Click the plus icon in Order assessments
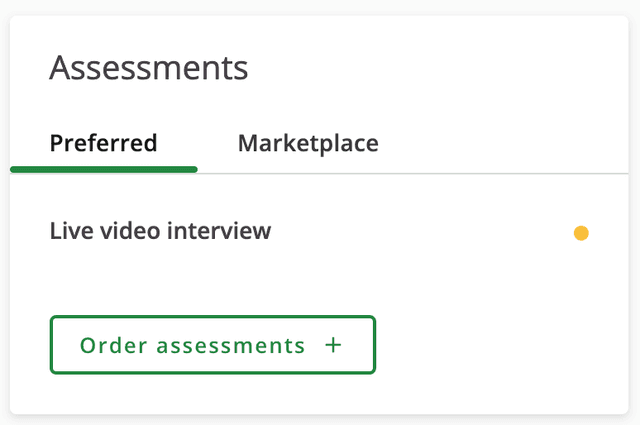Image resolution: width=640 pixels, height=425 pixels. click(333, 345)
